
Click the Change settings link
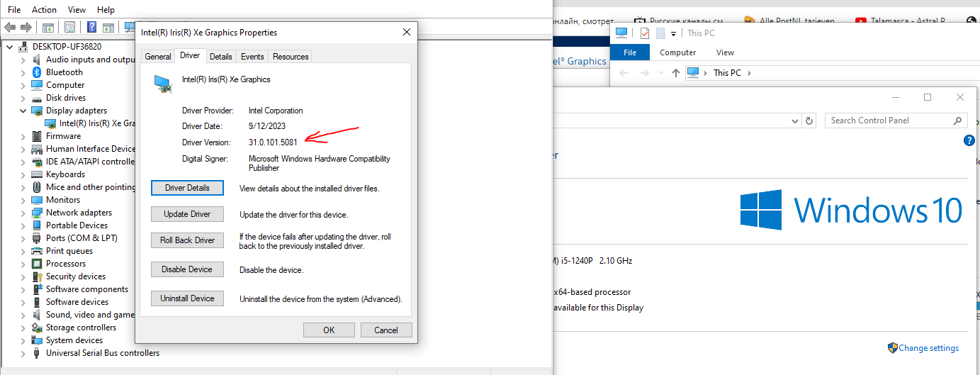point(928,348)
